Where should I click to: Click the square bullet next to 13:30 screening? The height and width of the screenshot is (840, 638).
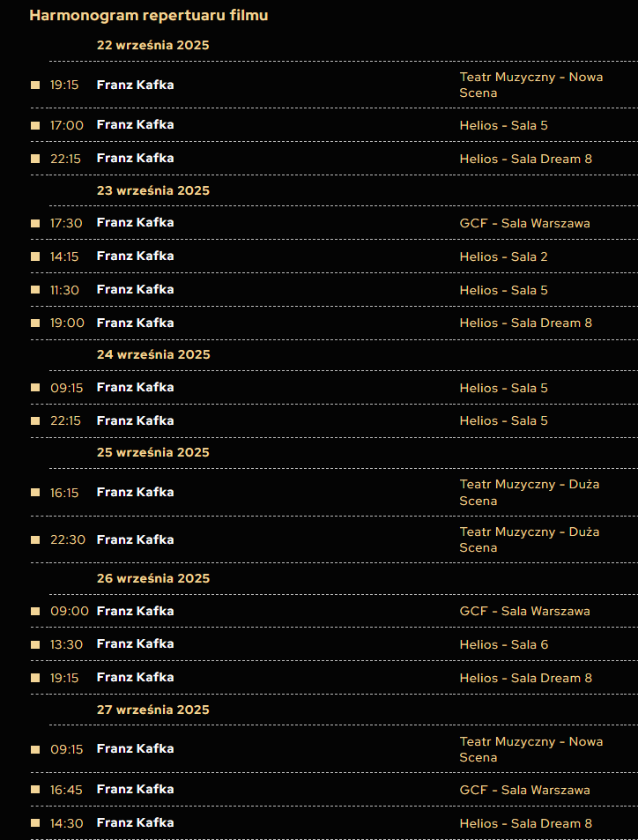(x=35, y=644)
